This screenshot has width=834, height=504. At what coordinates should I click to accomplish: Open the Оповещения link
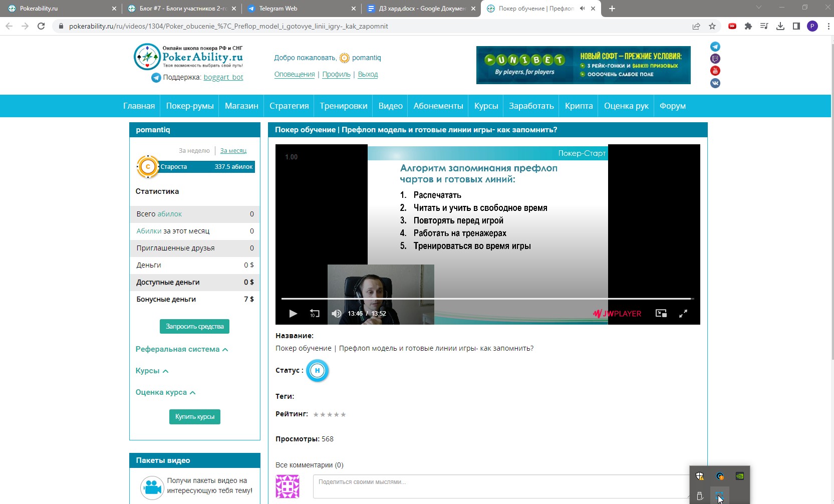295,74
